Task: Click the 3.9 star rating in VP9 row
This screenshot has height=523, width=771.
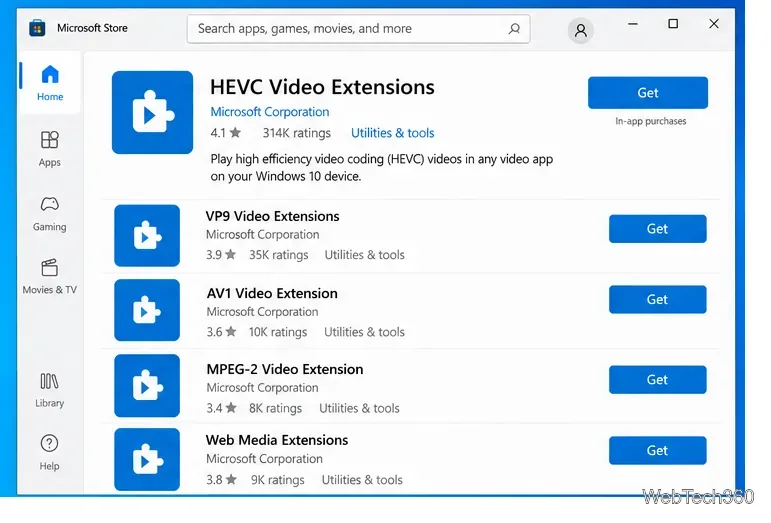Action: click(221, 255)
